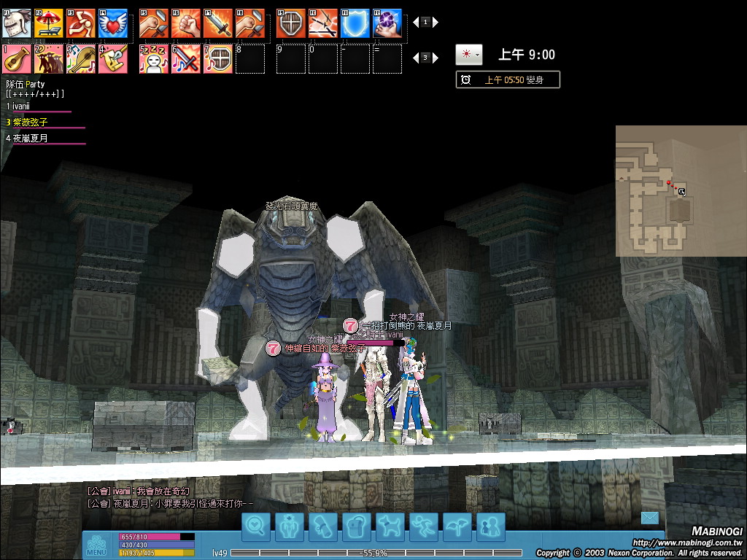747x560 pixels.
Task: Use the winged heart skill on F4
Action: (112, 23)
